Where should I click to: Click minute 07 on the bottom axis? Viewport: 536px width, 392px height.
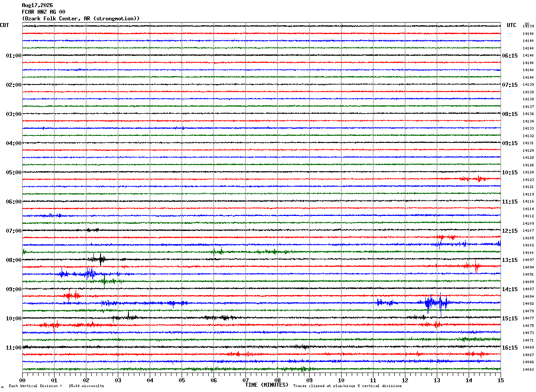[245, 380]
